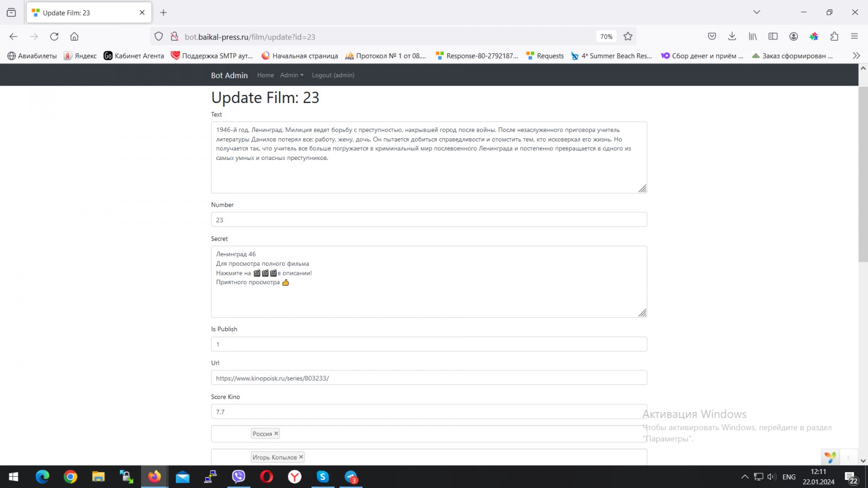The height and width of the screenshot is (488, 868).
Task: Click the Bot Admin brand link
Action: coord(229,75)
